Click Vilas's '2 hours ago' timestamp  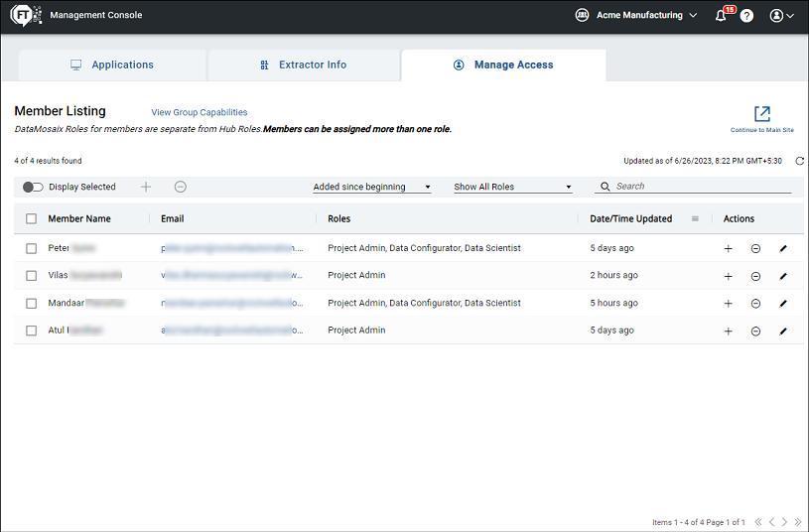(614, 276)
